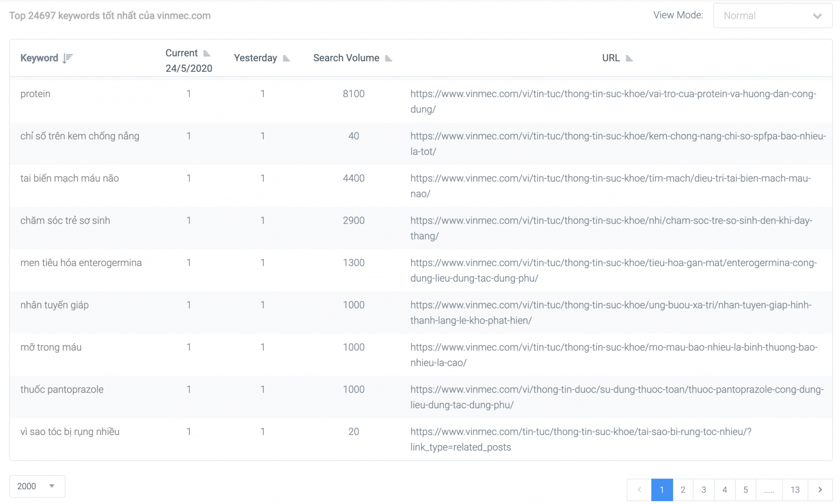The image size is (840, 504).
Task: Select page 5 in pagination
Action: (x=745, y=490)
